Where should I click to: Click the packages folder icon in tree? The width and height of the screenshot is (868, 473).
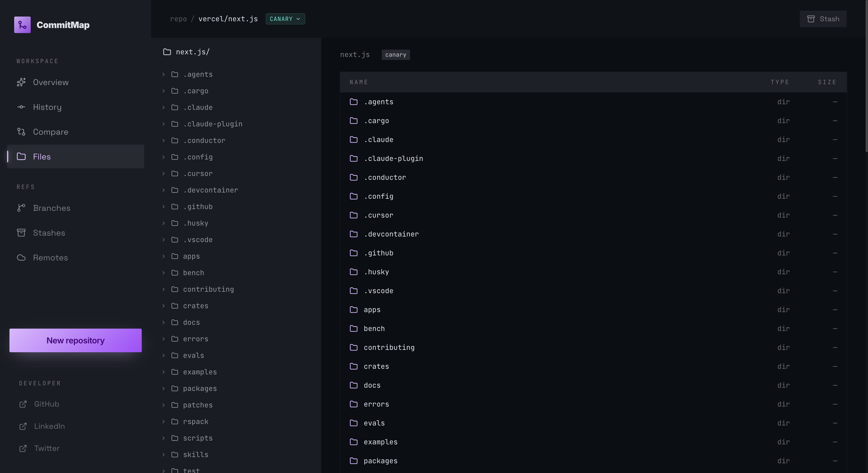point(174,389)
